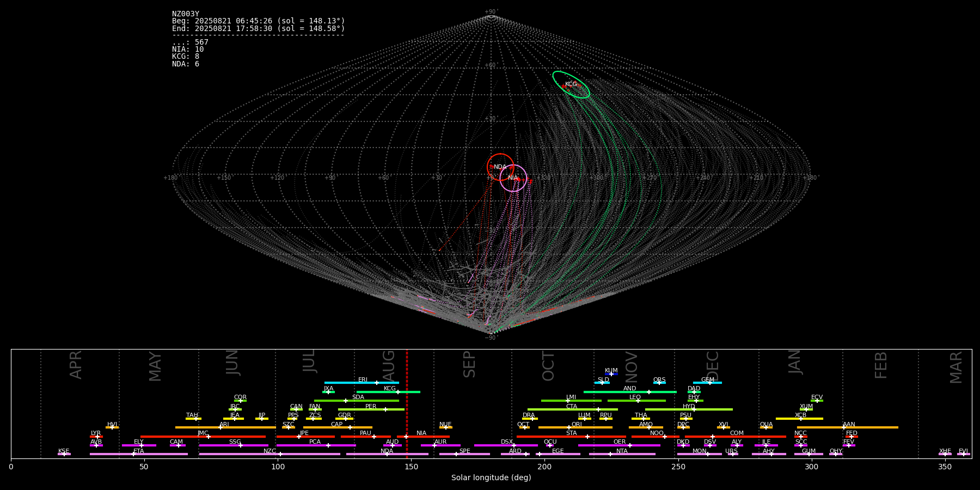Click the AAN shower label in timeline
The width and height of the screenshot is (980, 490).
(849, 425)
